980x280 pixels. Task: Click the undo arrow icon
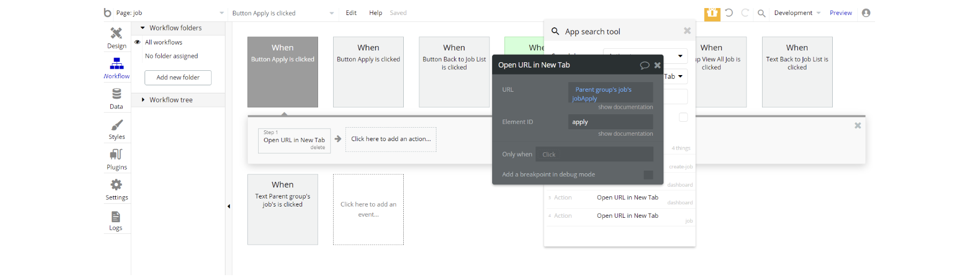tap(729, 13)
